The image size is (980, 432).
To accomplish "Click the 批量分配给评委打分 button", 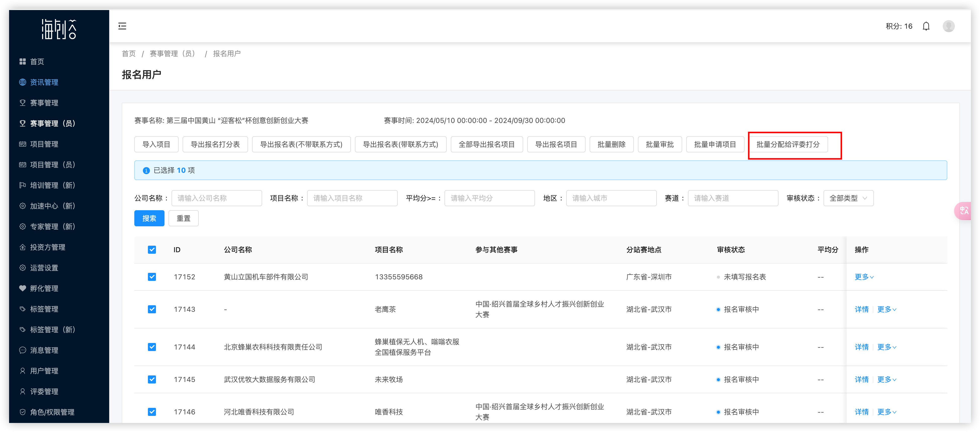I will (x=788, y=145).
